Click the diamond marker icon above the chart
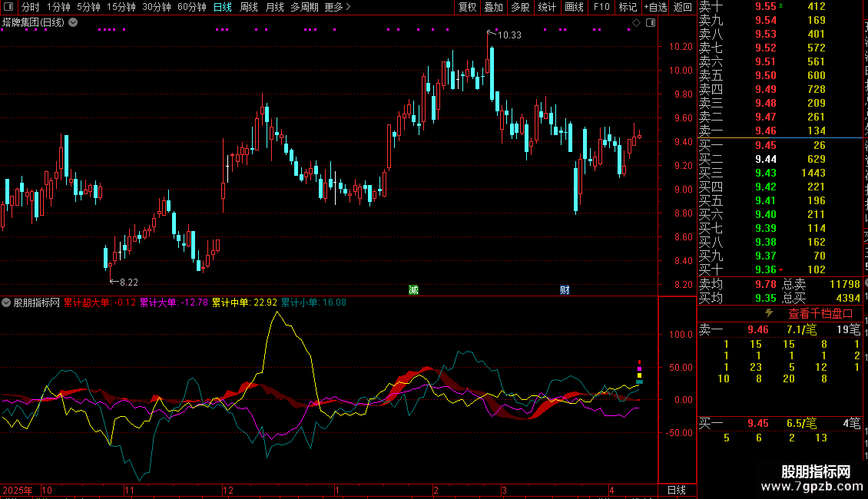 click(636, 23)
